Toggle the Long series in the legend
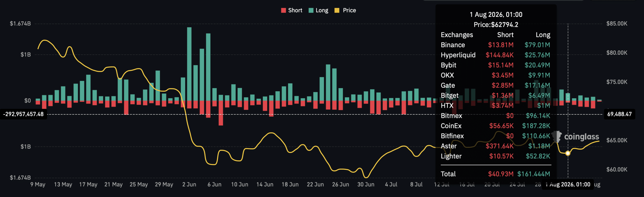This screenshot has height=197, width=644. pos(318,10)
